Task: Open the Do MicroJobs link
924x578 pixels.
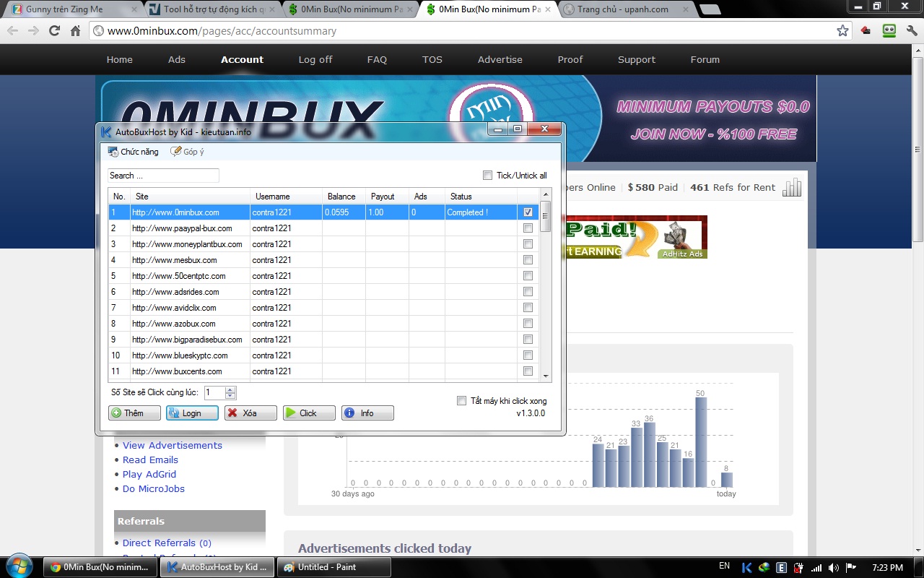Action: pos(154,489)
